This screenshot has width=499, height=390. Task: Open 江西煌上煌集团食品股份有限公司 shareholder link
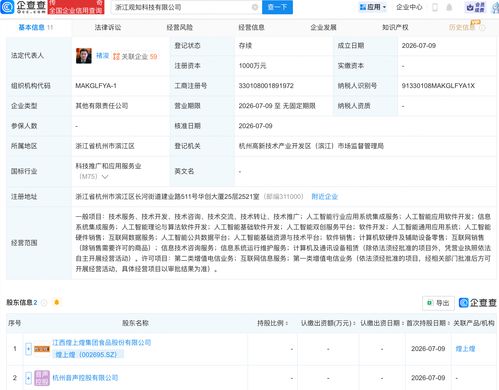102,343
